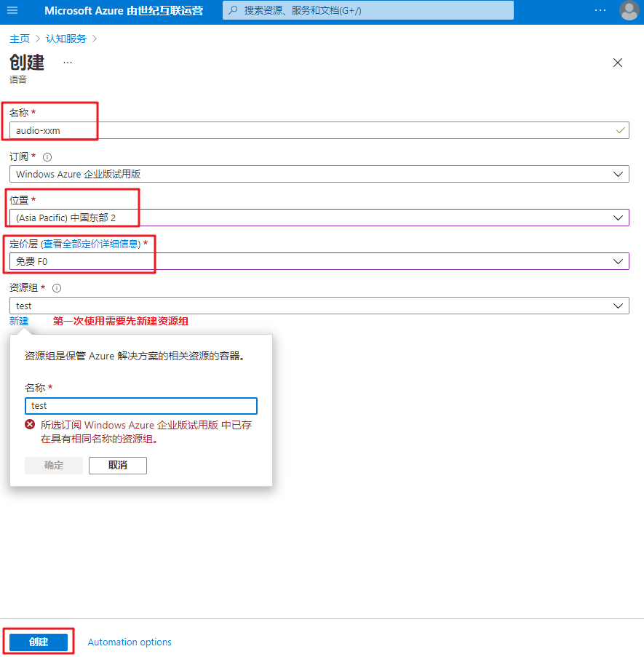The height and width of the screenshot is (657, 644).
Task: Click 新建 to create resource group
Action: [19, 321]
